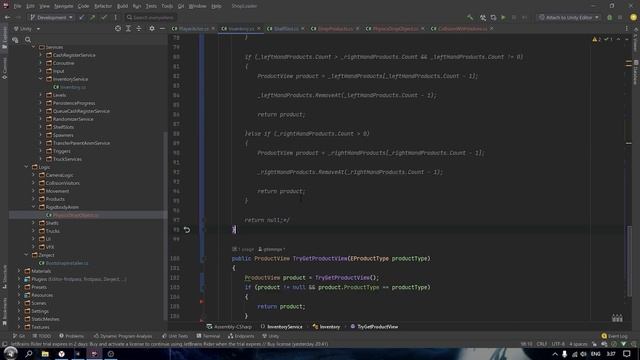Collapse the InventoryService folder
640x360 pixels.
coord(40,79)
